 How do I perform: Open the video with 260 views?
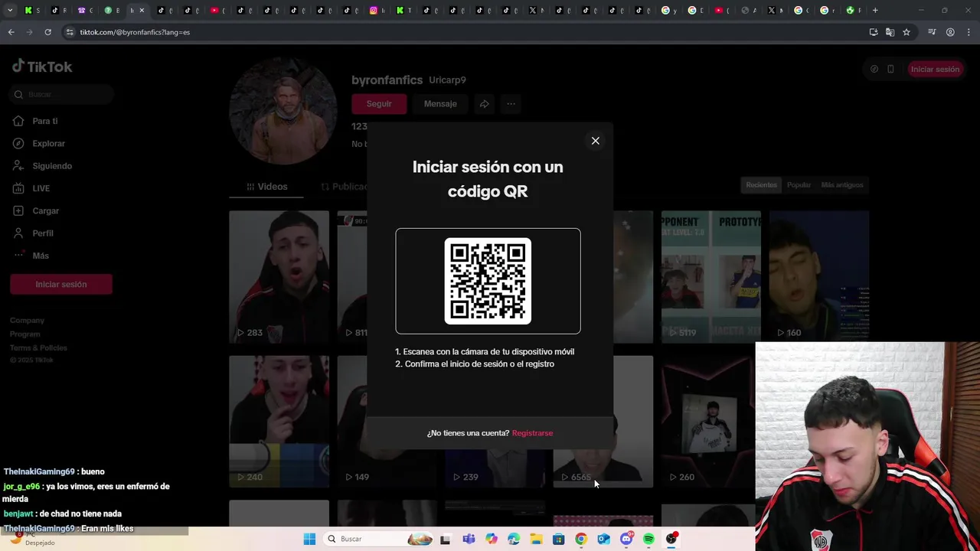click(x=708, y=421)
